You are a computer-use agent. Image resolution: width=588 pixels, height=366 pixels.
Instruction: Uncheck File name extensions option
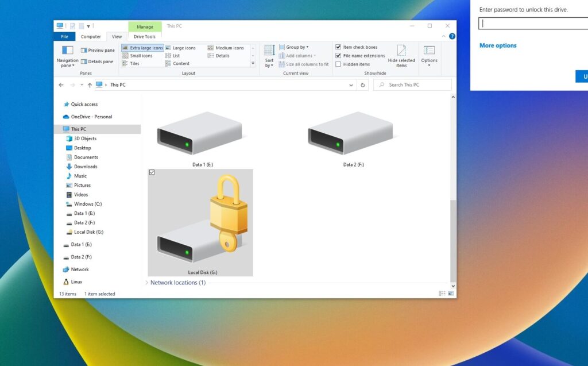pos(338,56)
